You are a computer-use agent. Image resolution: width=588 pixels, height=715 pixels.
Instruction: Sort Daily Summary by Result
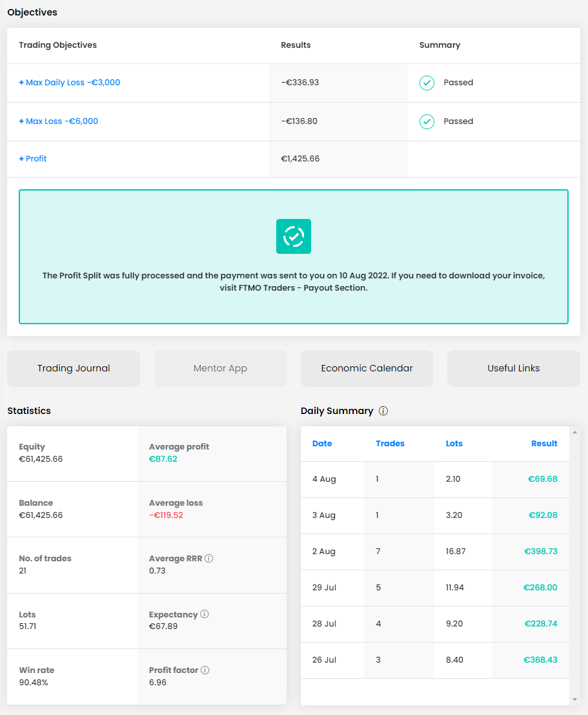coord(544,444)
